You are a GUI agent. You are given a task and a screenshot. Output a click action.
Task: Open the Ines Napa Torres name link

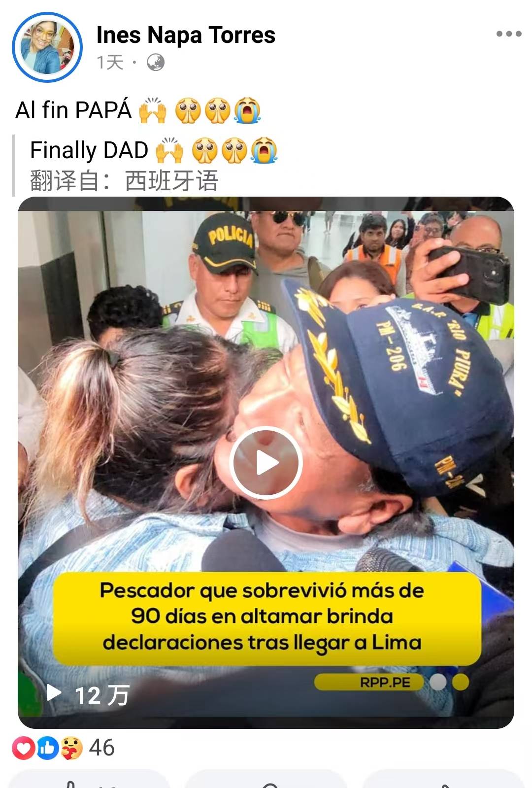pyautogui.click(x=186, y=35)
